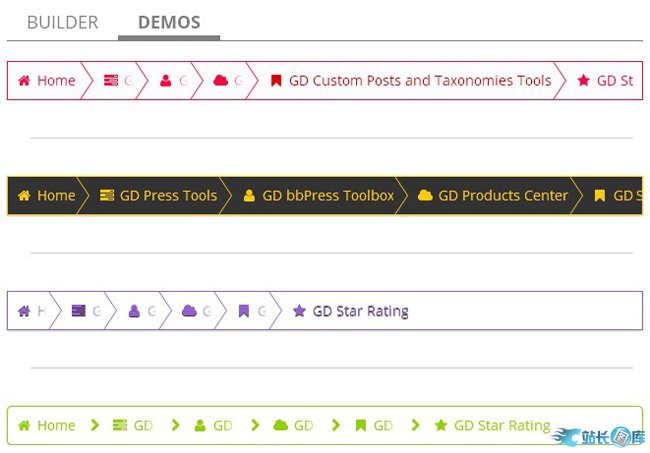Open GD Products Center breadcrumb item
Screen dimensions: 650x453
(x=493, y=196)
